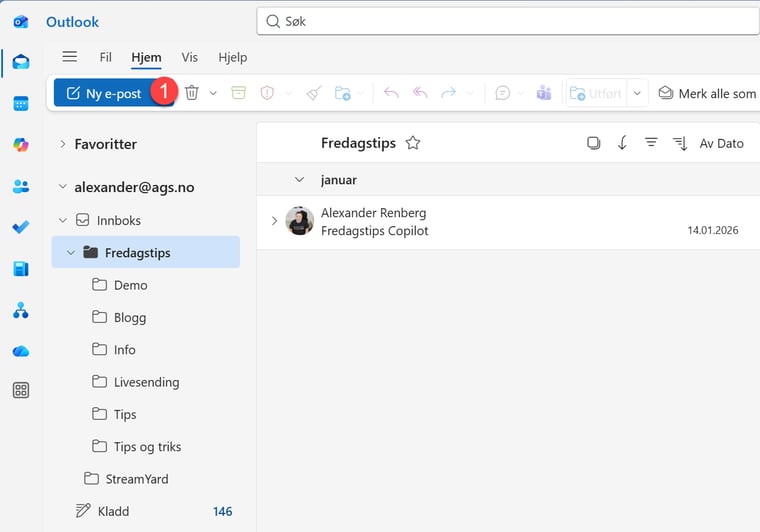760x532 pixels.
Task: Click the jump-to arrow icon in list header
Action: (x=622, y=143)
